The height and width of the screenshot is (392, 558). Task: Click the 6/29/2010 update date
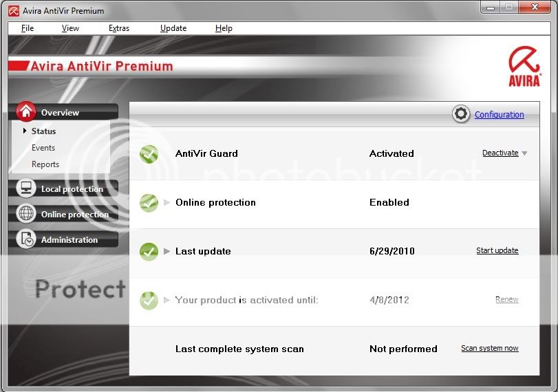(391, 251)
